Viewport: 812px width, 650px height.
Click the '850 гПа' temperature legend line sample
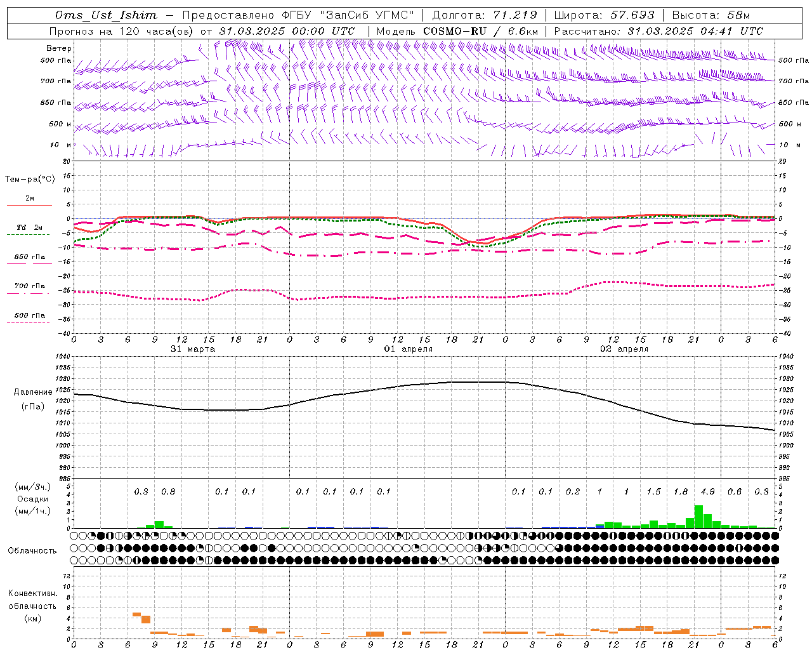point(29,264)
